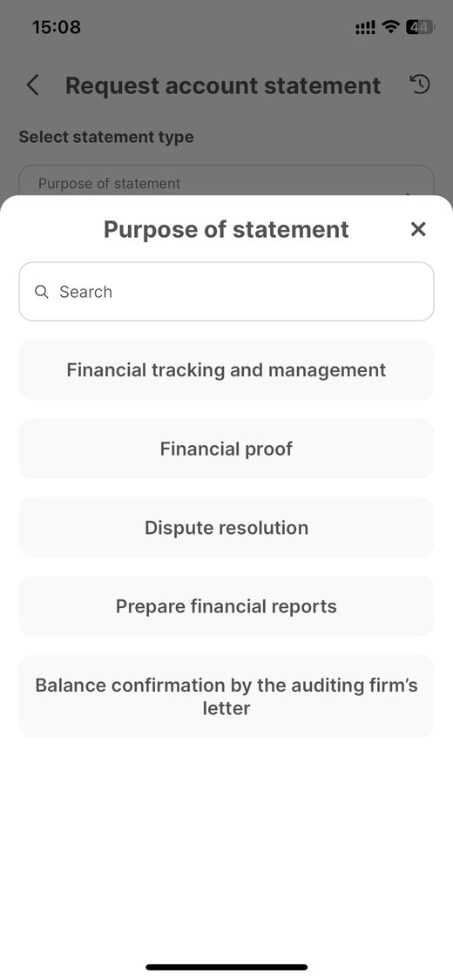
Task: Focus the Search input field
Action: click(226, 292)
